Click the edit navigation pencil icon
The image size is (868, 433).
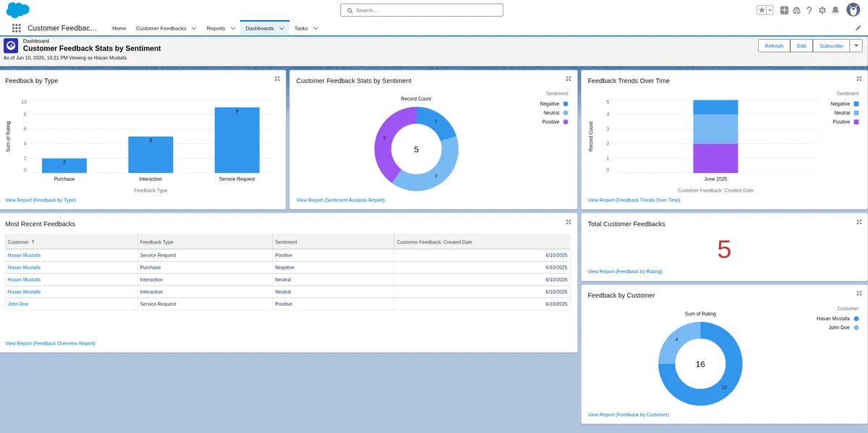(x=858, y=27)
